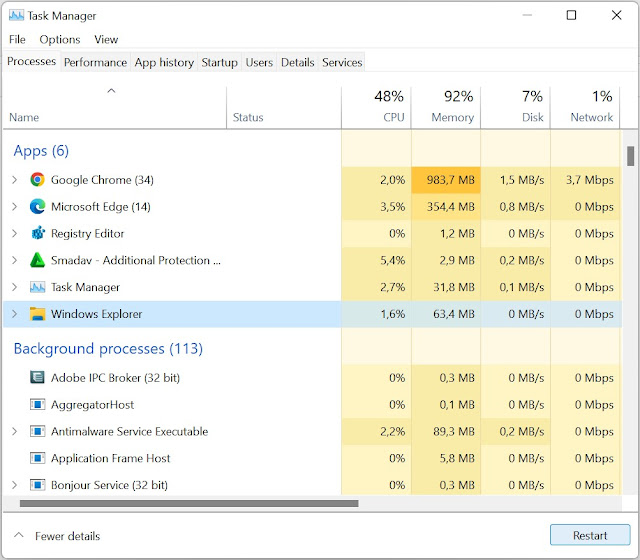Screen dimensions: 640x560
Task: Collapse view with Fewer details chevron
Action: point(19,535)
